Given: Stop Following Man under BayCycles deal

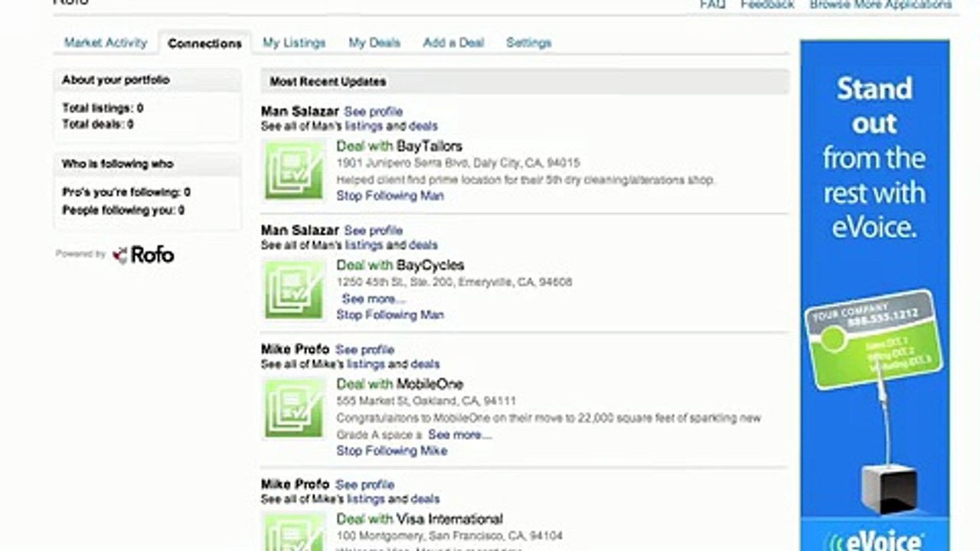Looking at the screenshot, I should (390, 315).
